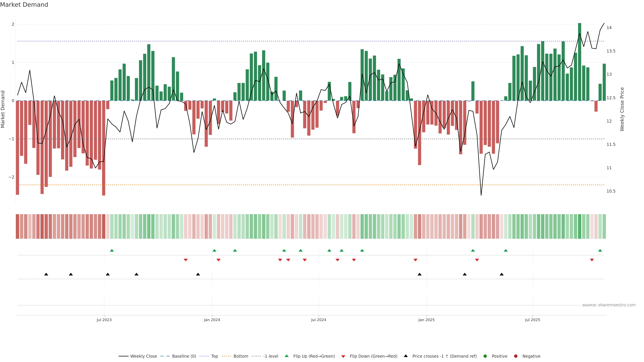This screenshot has height=362, width=644.
Task: Hide the Top dotted line legend item
Action: coord(214,356)
